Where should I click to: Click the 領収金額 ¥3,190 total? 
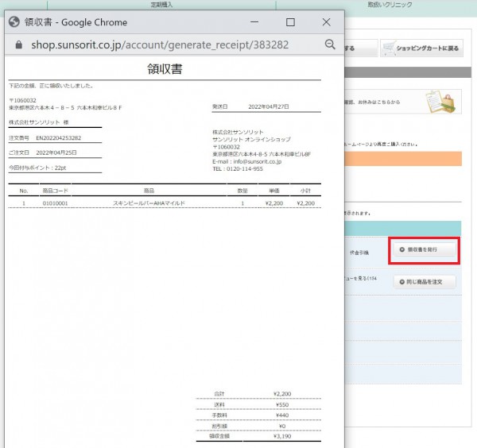pyautogui.click(x=282, y=436)
